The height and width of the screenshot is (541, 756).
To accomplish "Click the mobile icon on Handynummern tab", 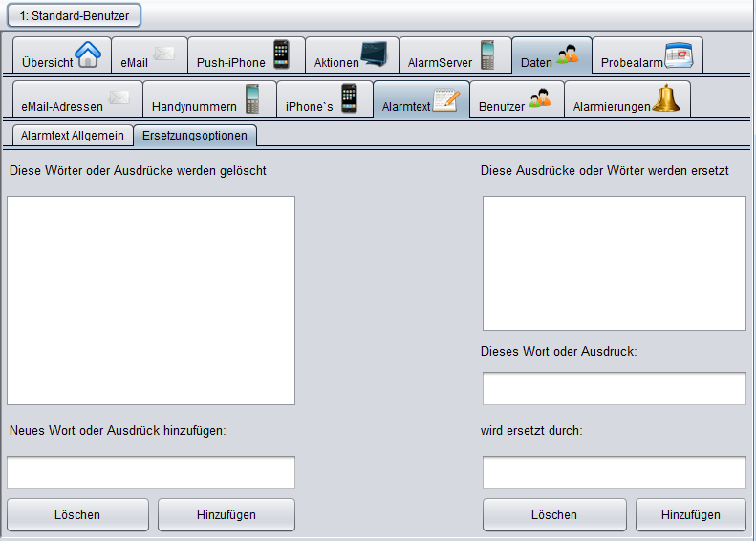I will point(252,99).
